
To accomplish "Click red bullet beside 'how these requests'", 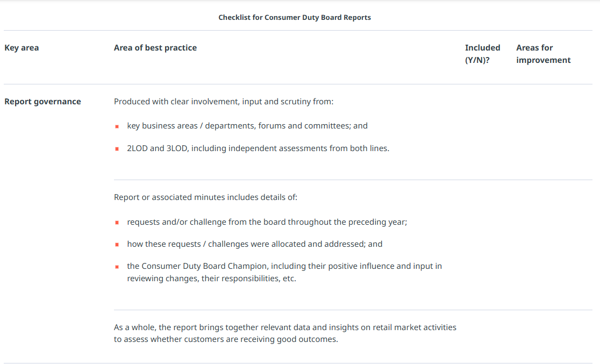I will pos(117,245).
